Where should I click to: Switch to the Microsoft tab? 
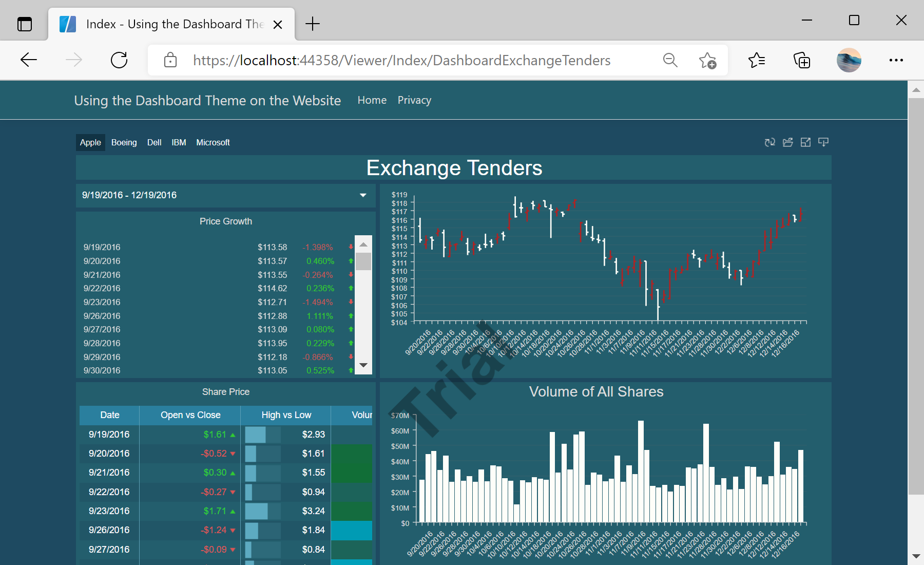[213, 142]
